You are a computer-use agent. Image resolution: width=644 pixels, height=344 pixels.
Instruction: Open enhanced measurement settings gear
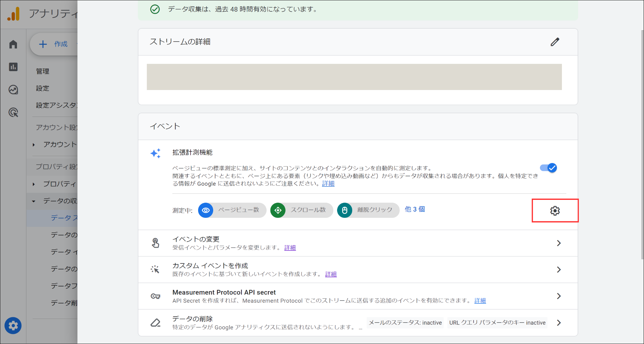555,211
